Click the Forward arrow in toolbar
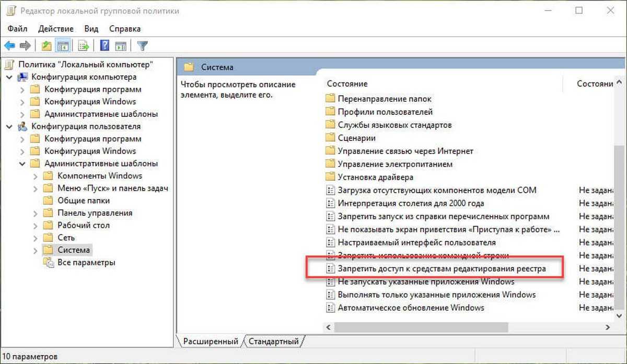The height and width of the screenshot is (364, 627). coord(25,46)
